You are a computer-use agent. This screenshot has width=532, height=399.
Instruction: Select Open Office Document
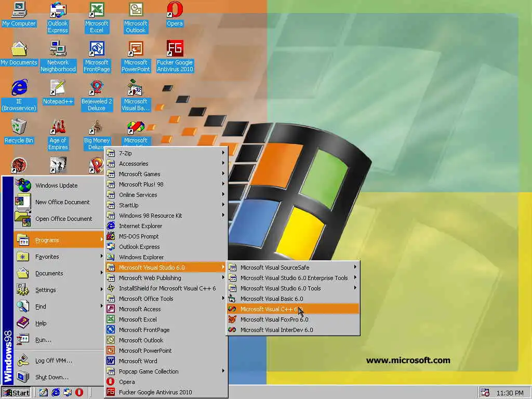tap(59, 219)
